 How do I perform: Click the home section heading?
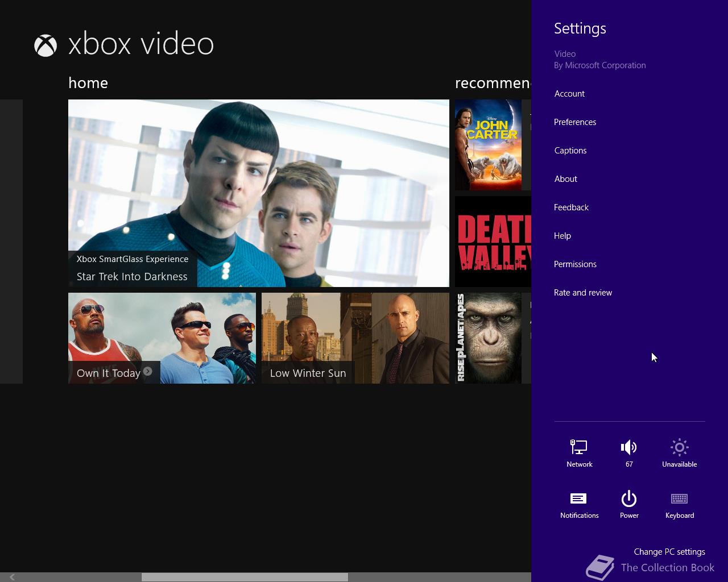[88, 83]
